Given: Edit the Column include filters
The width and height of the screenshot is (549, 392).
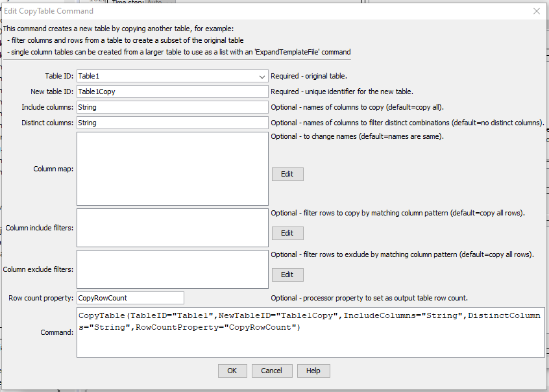Looking at the screenshot, I should pos(287,233).
